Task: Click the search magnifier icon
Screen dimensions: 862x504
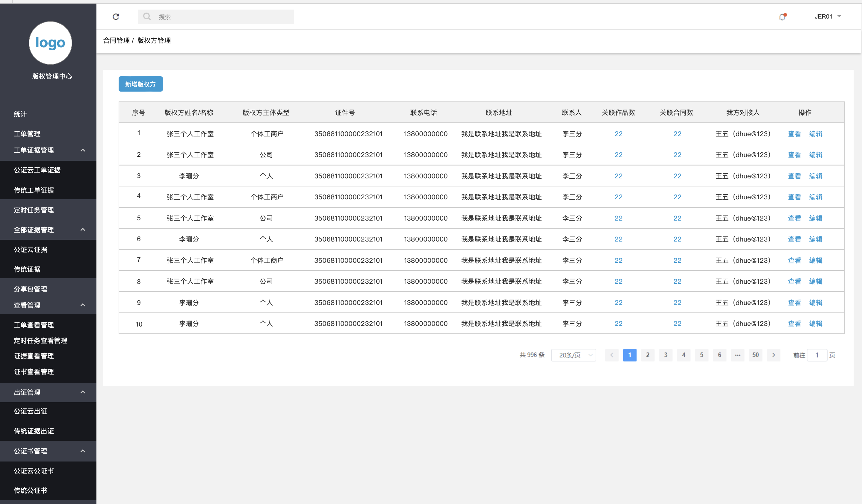Action: [147, 16]
